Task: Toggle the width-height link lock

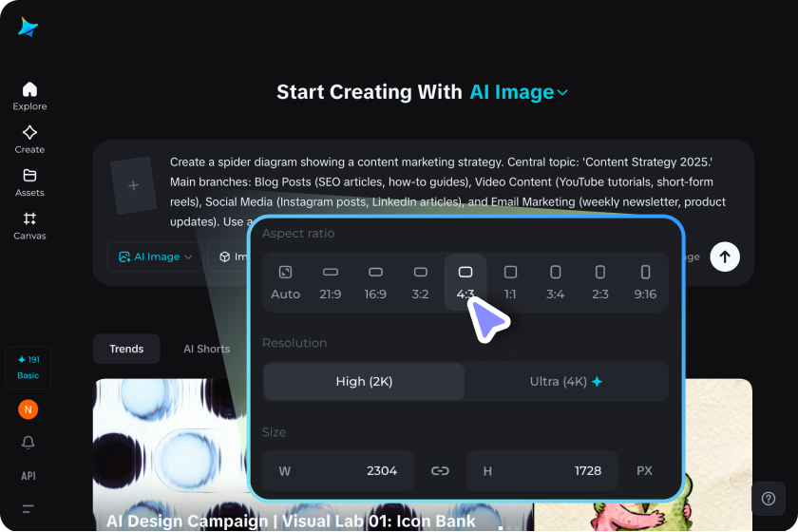Action: click(x=440, y=471)
